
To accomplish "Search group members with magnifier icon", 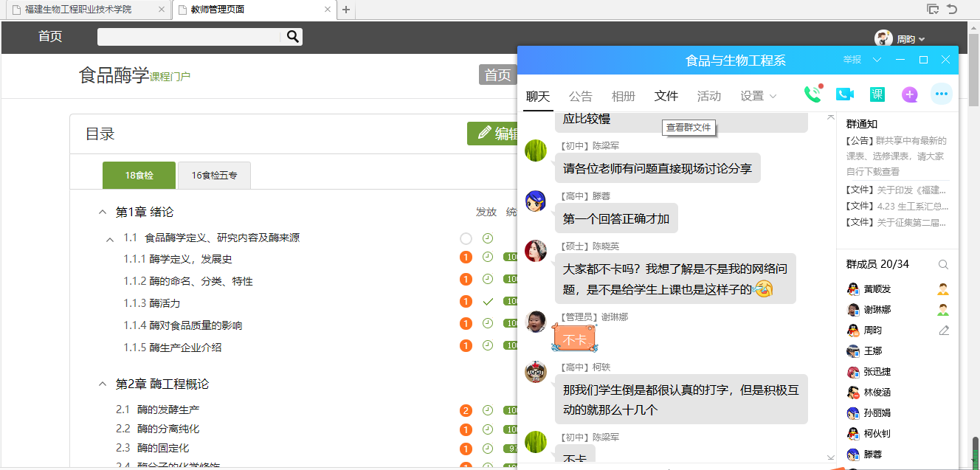I will pos(943,264).
